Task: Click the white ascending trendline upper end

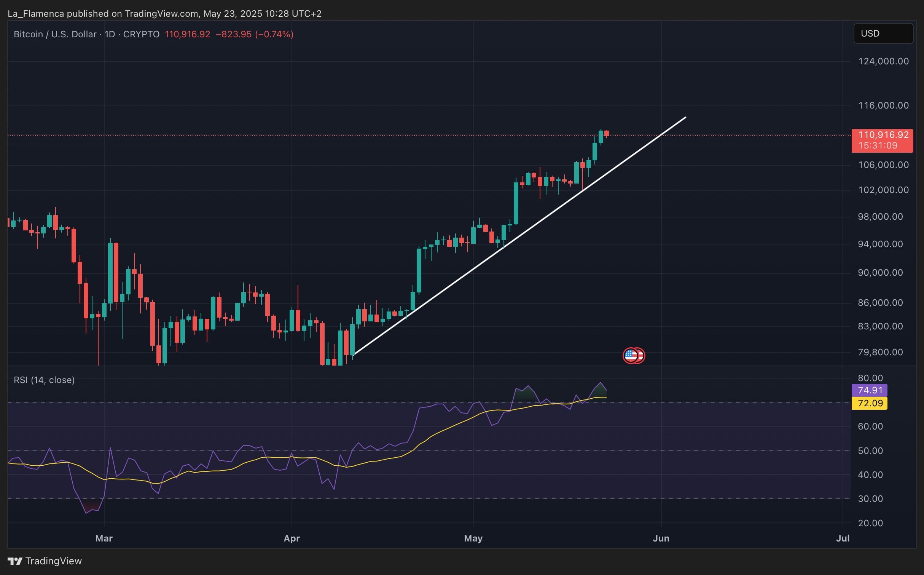Action: coord(685,117)
